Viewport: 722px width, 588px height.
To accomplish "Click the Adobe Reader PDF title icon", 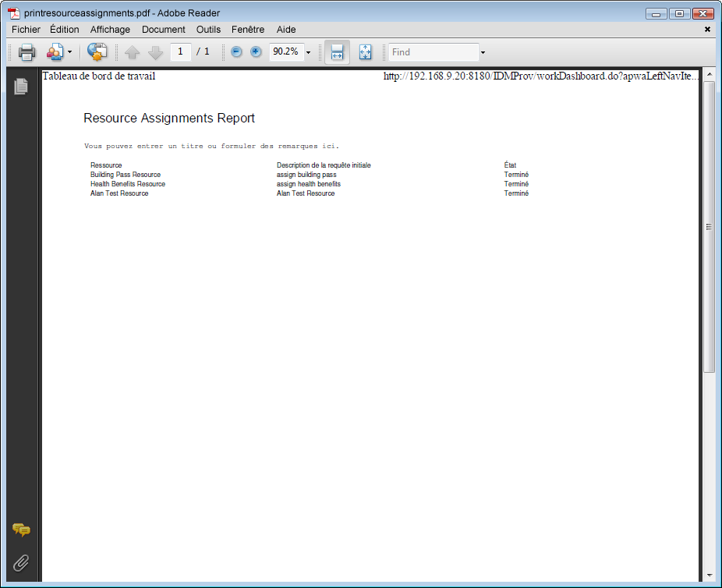I will (x=14, y=13).
